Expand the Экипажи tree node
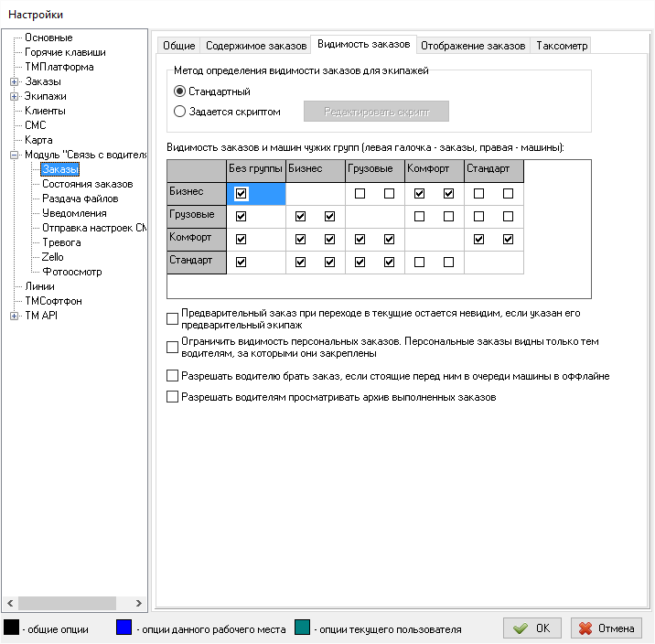Image resolution: width=655 pixels, height=644 pixels. point(15,96)
